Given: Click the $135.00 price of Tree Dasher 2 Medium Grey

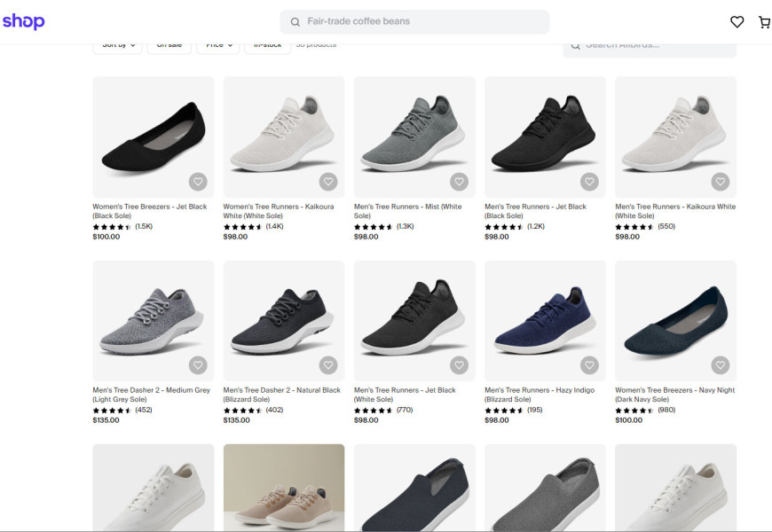Looking at the screenshot, I should (106, 420).
